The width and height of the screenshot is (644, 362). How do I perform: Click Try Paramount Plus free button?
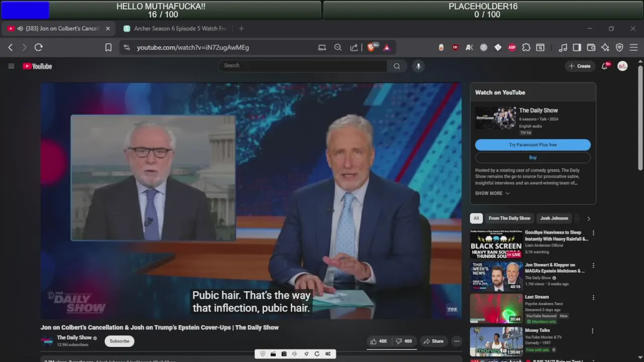point(533,145)
